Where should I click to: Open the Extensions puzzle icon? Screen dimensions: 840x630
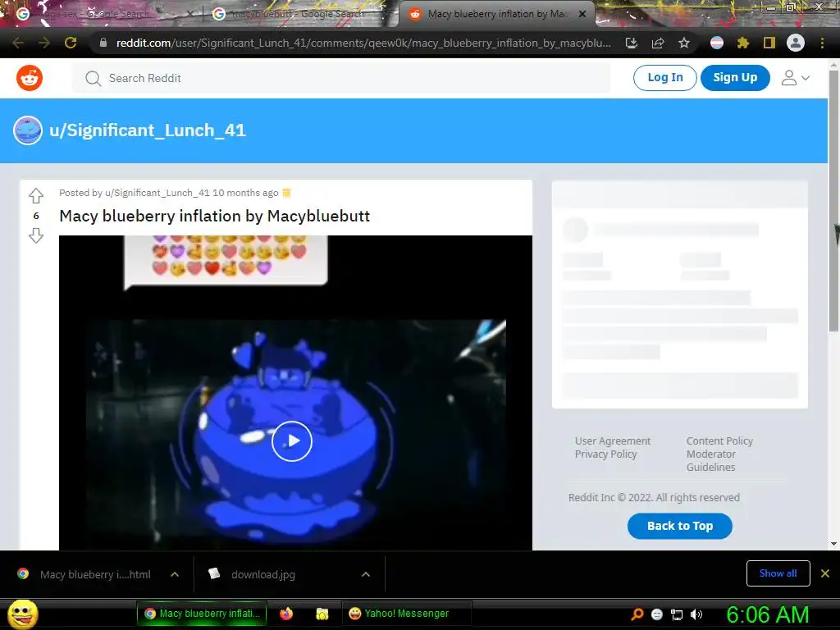[x=743, y=43]
